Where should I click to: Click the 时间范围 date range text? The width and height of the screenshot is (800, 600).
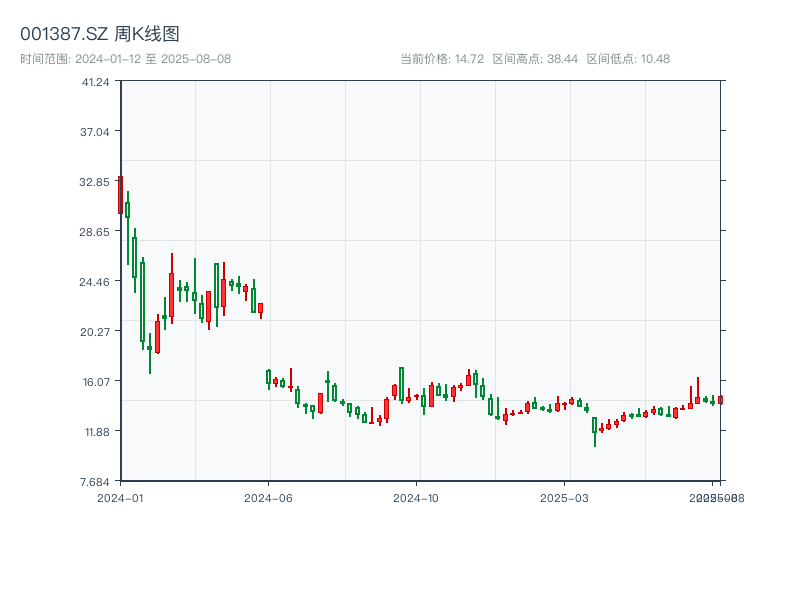pyautogui.click(x=126, y=59)
